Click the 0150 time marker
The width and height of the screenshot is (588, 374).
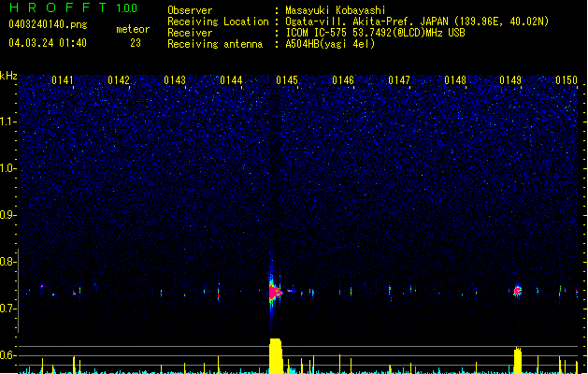coord(566,80)
